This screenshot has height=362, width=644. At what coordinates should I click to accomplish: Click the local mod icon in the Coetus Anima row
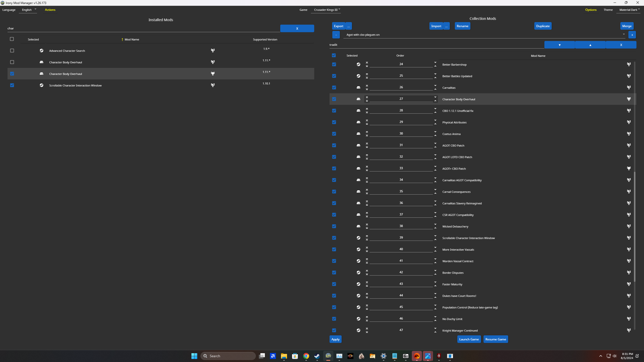358,134
